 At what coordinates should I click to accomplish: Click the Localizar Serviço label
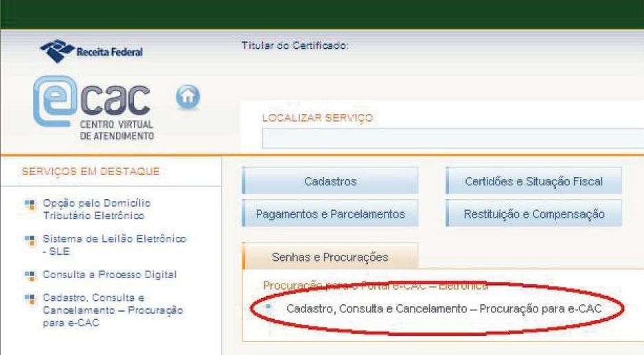317,118
